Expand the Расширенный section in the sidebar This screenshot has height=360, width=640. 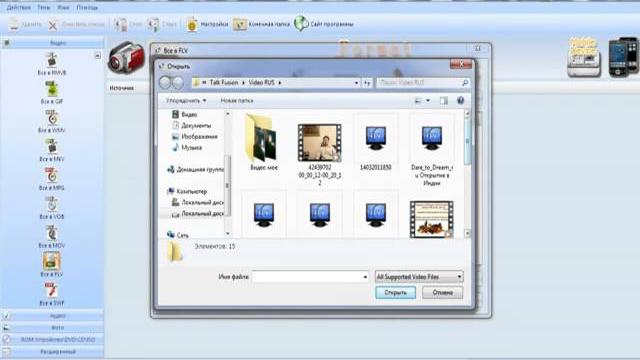(x=52, y=351)
